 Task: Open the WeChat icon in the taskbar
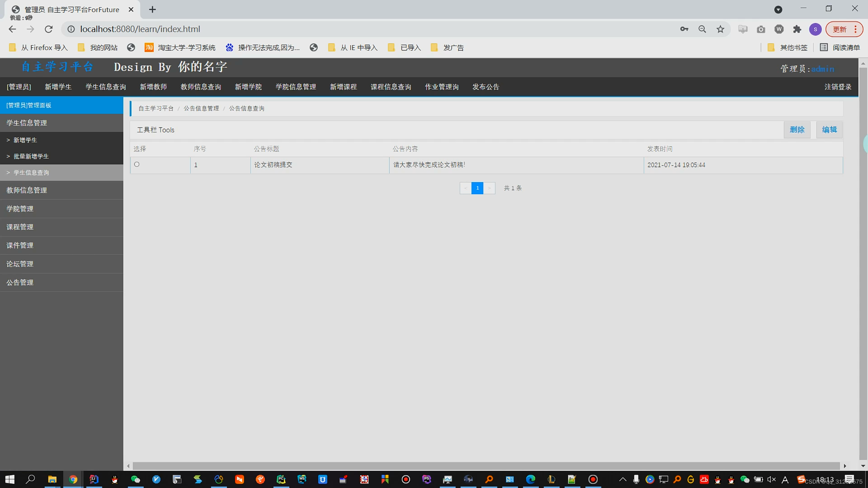tap(135, 479)
